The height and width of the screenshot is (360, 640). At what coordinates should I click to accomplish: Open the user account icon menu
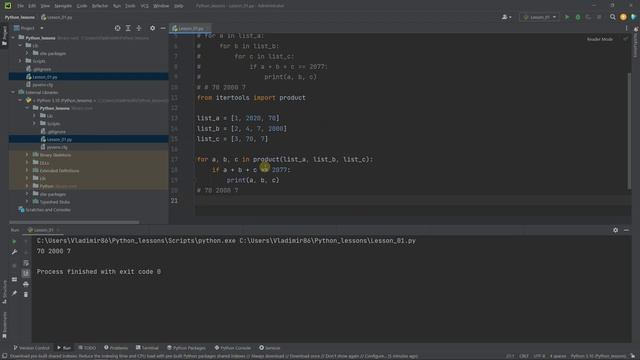pyautogui.click(x=506, y=17)
